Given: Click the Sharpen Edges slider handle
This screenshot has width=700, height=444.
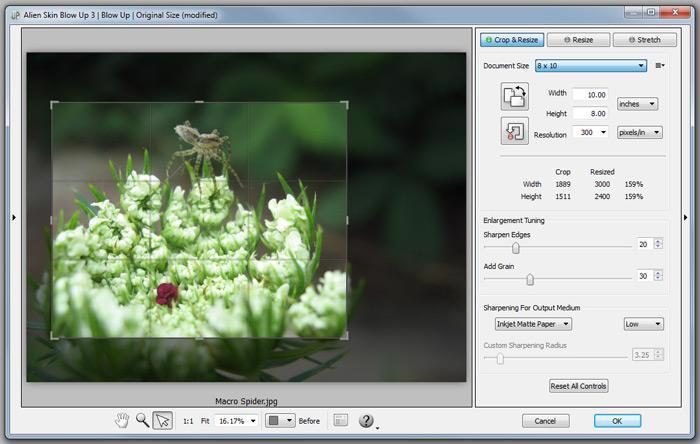Looking at the screenshot, I should point(516,247).
